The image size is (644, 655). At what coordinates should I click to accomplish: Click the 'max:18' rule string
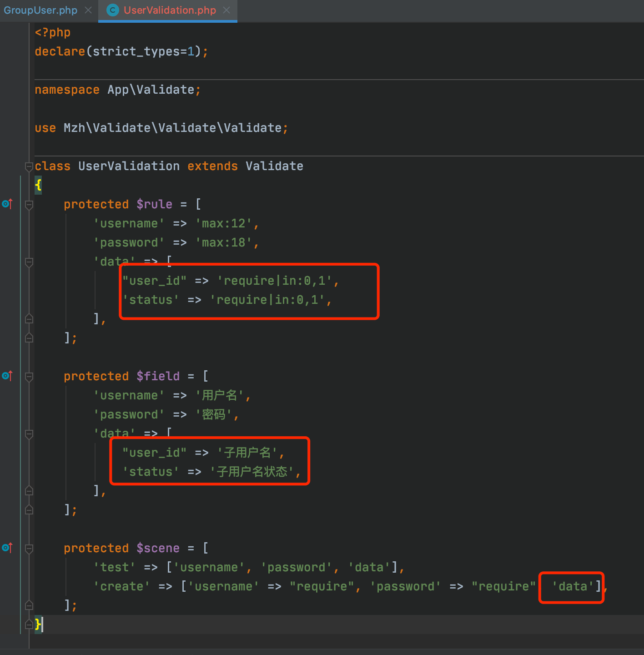[x=224, y=242]
